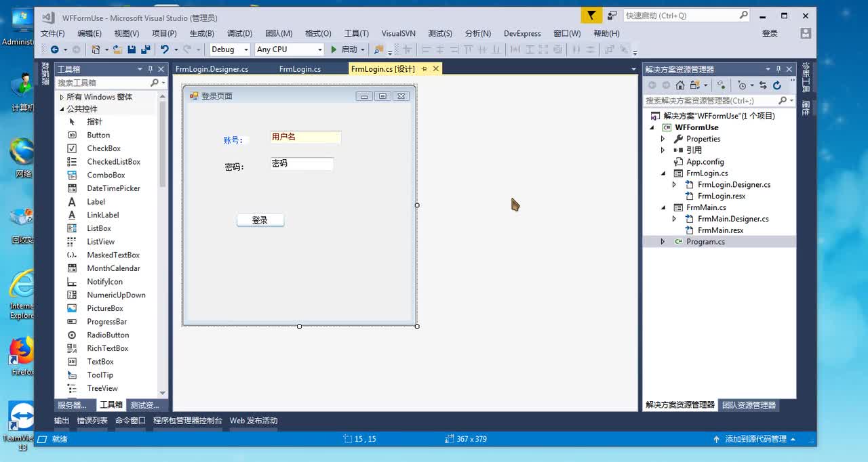Click the Home icon in Solution Explorer

(x=679, y=85)
